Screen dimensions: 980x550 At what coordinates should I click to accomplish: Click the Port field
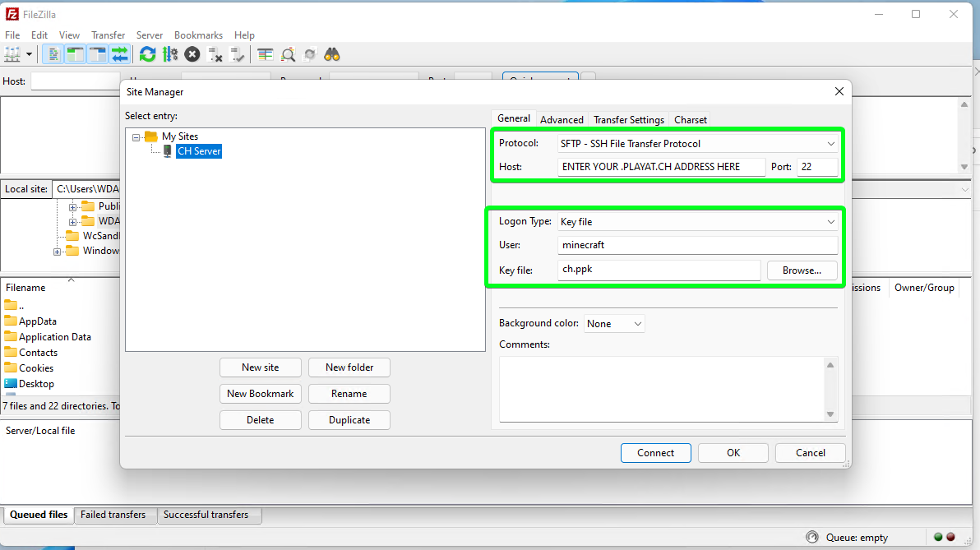817,167
